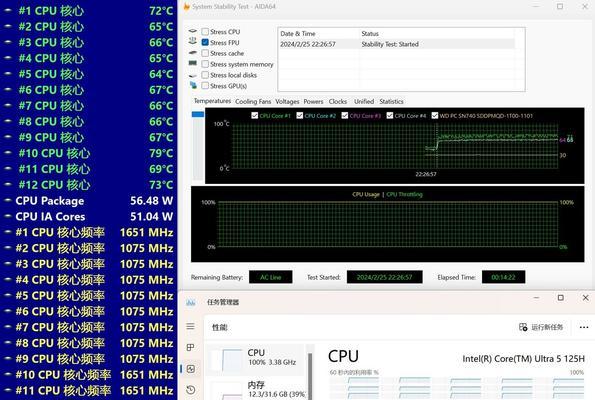Click the #12 CPU 核心 73°C sensor row

89,185
